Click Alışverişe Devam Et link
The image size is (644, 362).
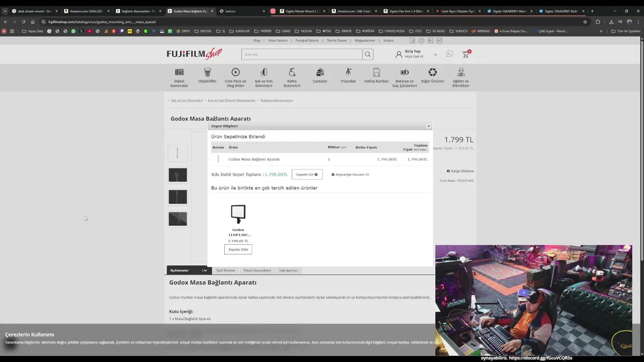[x=350, y=174]
